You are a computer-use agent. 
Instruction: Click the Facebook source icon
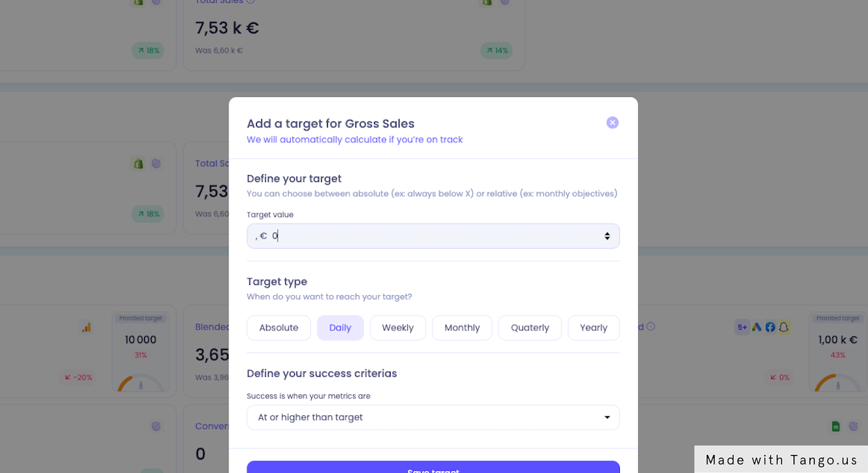(x=770, y=327)
